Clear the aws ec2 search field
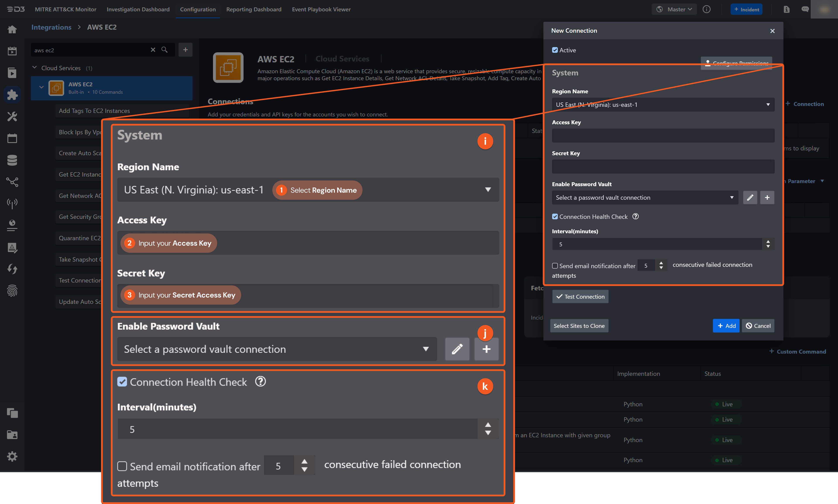Viewport: 838px width, 504px height. [153, 50]
